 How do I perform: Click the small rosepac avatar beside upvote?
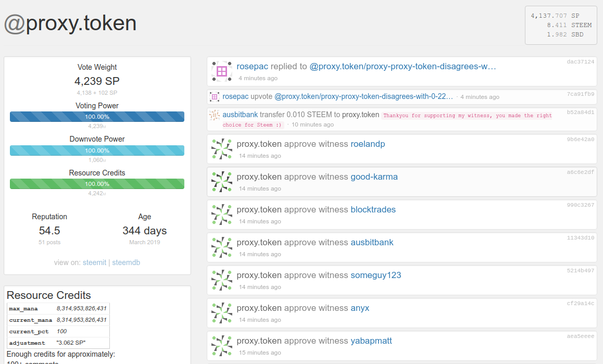pos(214,97)
